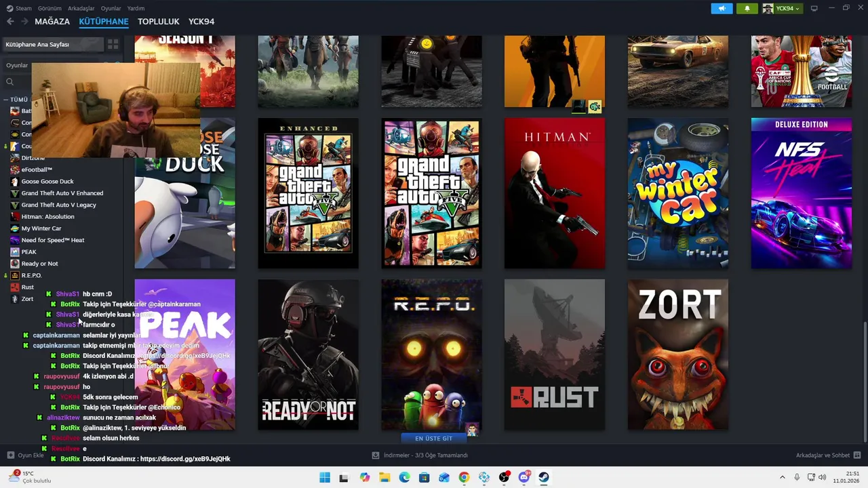Click the Goose Goose Duck list icon

tap(15, 182)
